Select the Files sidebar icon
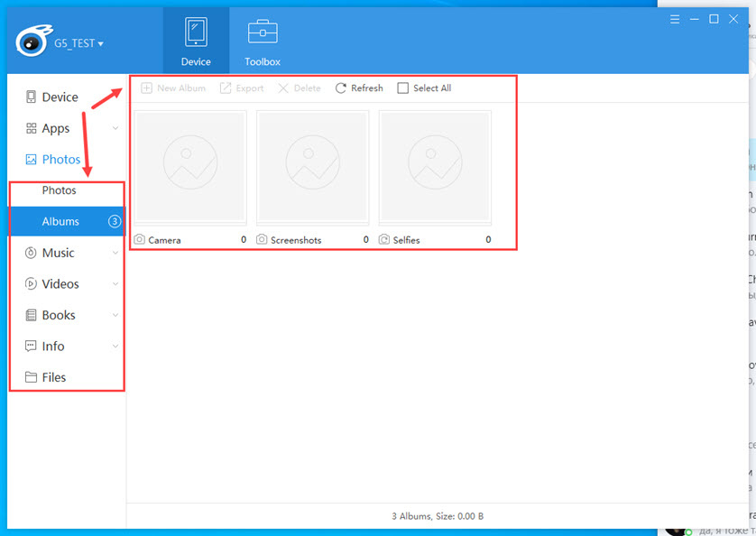 (32, 377)
